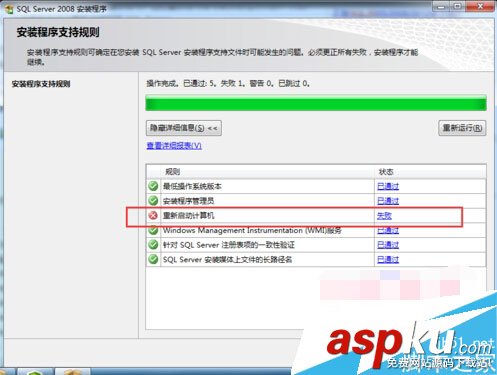
Task: Open the 失败 status link for 重新启动计算机
Action: [384, 216]
